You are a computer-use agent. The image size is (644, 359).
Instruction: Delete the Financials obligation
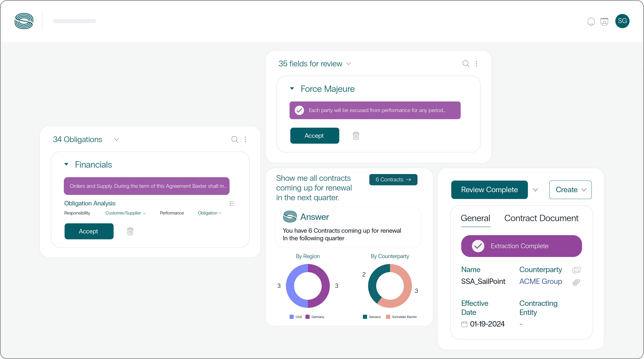click(130, 231)
